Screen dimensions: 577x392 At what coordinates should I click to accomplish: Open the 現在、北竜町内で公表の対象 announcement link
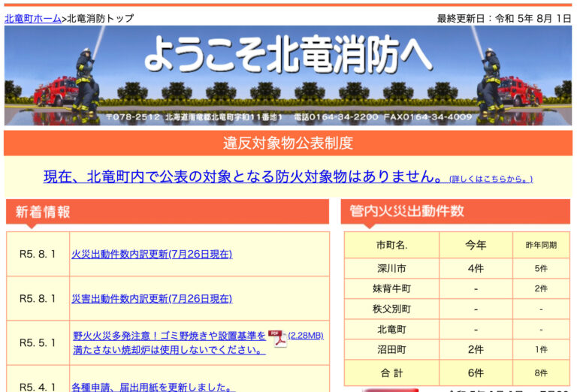tap(243, 176)
